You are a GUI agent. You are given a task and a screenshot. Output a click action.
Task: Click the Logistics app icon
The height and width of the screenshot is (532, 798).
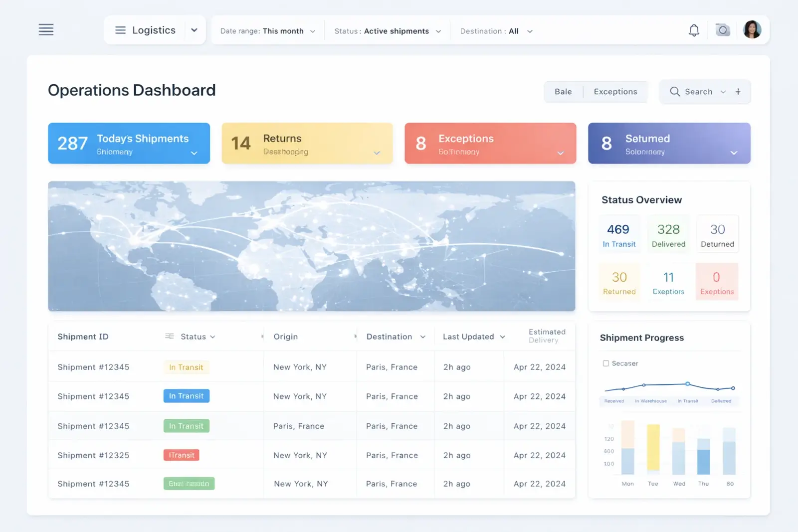pyautogui.click(x=120, y=30)
